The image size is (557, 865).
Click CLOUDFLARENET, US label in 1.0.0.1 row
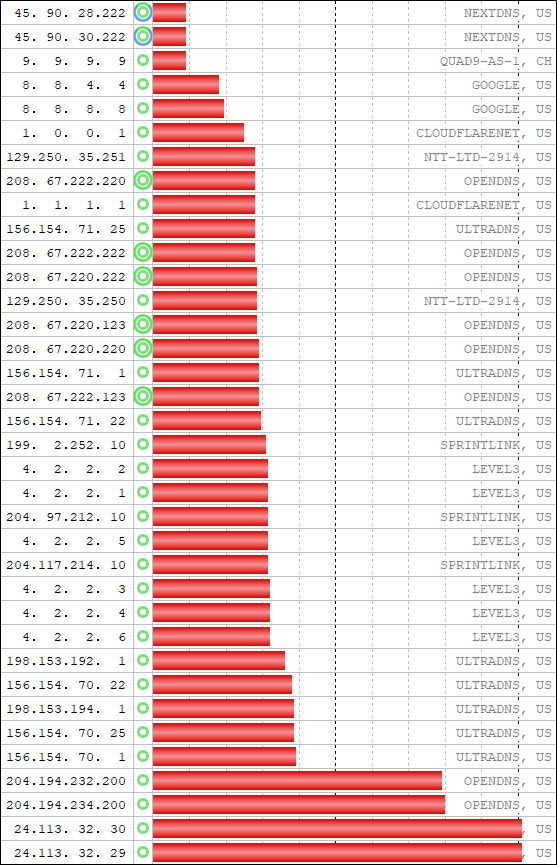[484, 133]
